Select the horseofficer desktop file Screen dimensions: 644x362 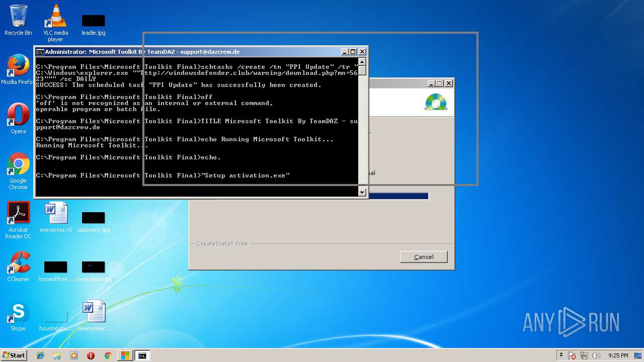(x=56, y=270)
